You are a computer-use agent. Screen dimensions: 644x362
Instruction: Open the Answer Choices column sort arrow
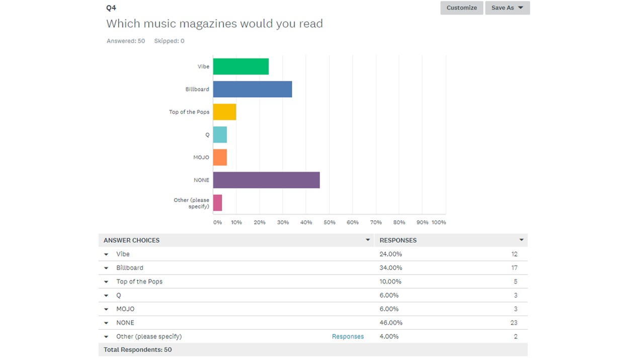(x=368, y=240)
